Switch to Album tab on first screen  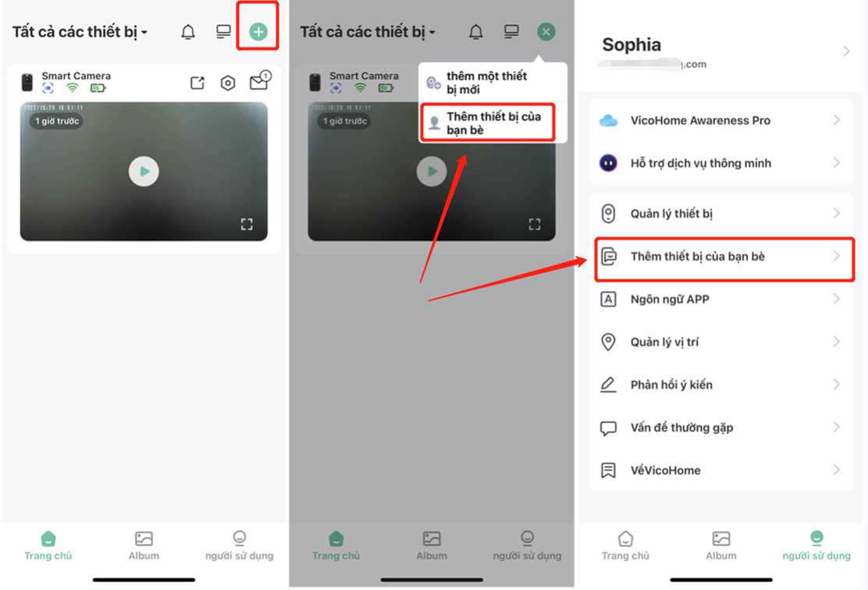click(x=144, y=546)
